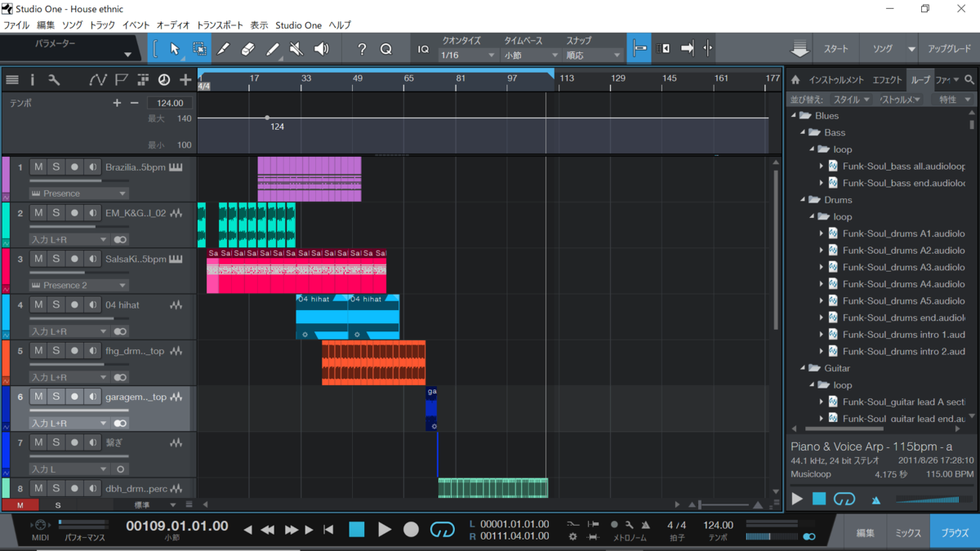
Task: Click the アップグレード button
Action: pos(950,49)
